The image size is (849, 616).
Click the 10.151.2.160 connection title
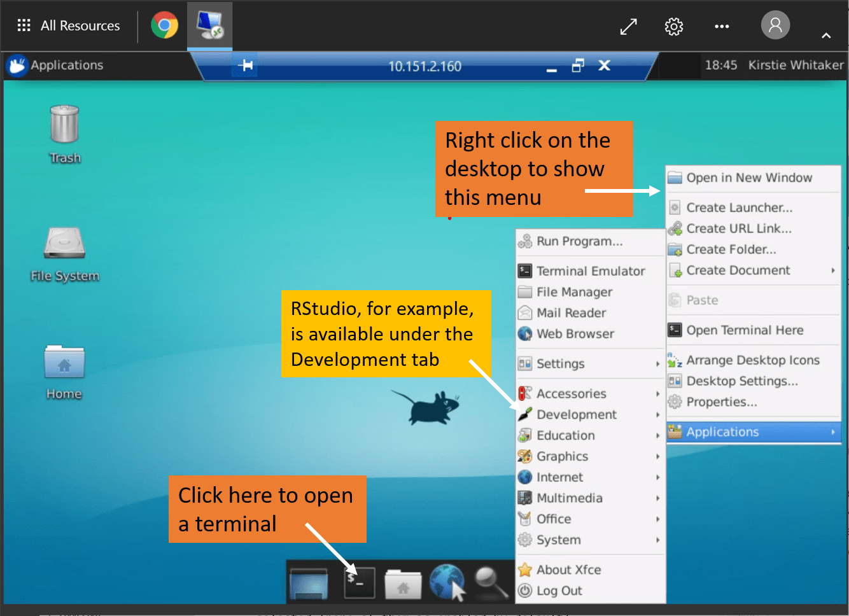424,66
